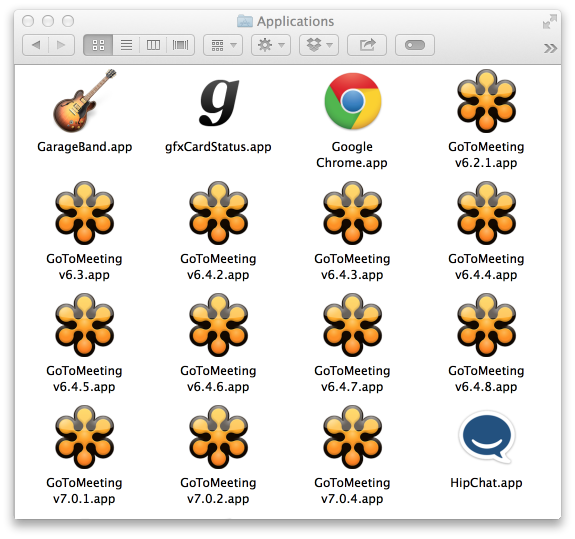This screenshot has width=575, height=539.
Task: Open the Dropbox toolbar menu
Action: [319, 45]
